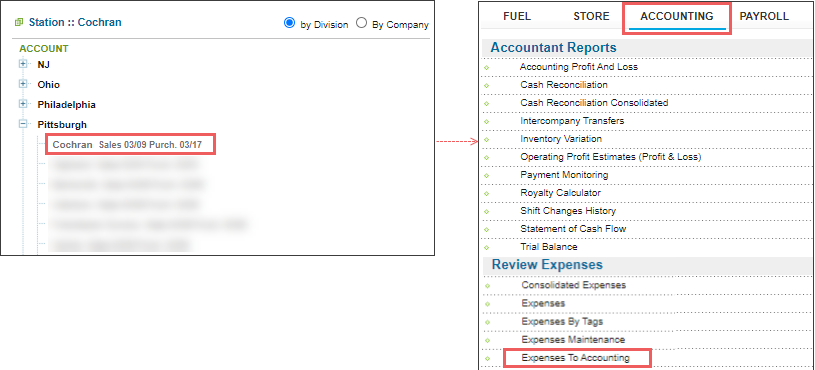Open the Intercompany Transfers report
This screenshot has width=815, height=370.
tap(572, 121)
